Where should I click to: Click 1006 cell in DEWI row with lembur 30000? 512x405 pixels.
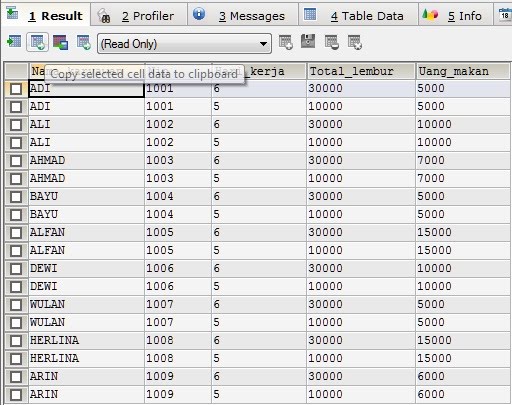click(x=178, y=268)
